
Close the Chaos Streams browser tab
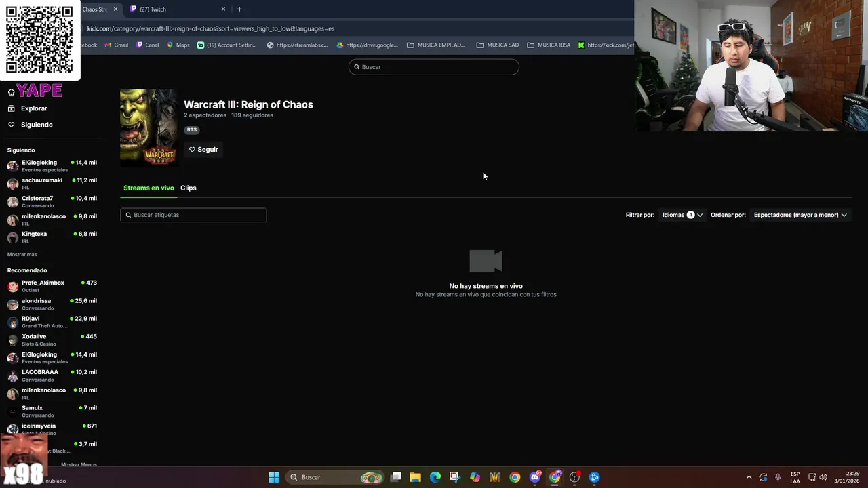tap(115, 9)
